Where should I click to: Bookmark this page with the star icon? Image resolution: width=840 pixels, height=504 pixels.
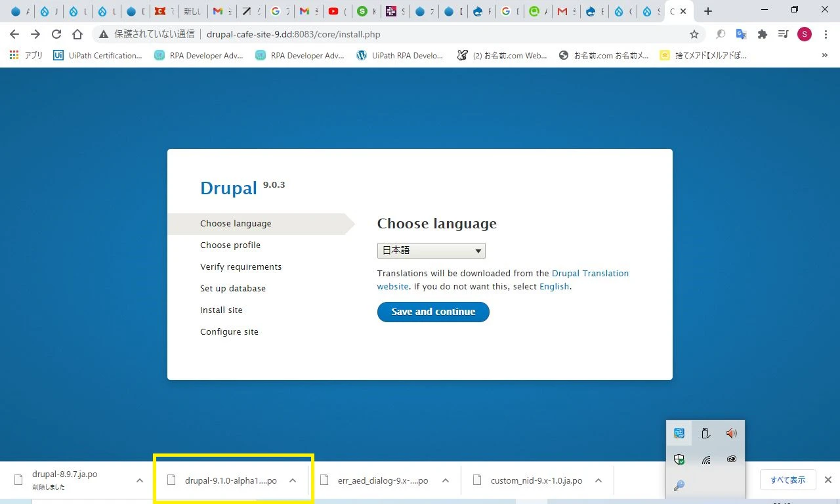pyautogui.click(x=694, y=34)
